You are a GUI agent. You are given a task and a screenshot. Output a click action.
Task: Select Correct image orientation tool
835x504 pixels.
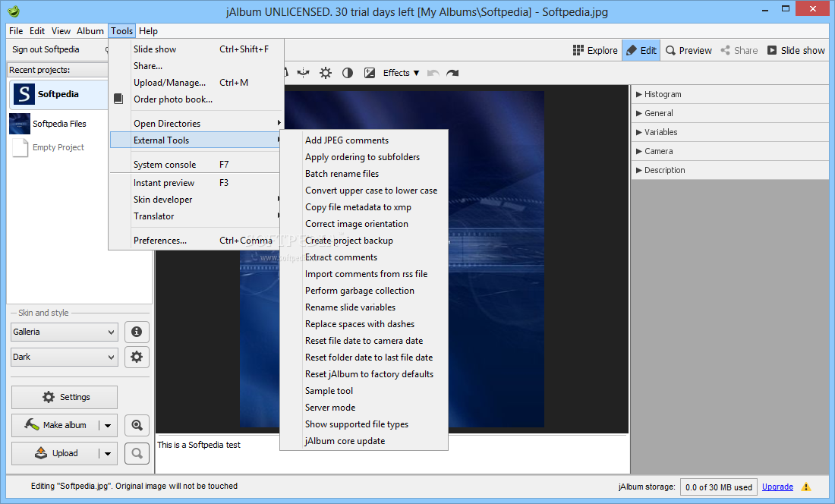coord(364,224)
